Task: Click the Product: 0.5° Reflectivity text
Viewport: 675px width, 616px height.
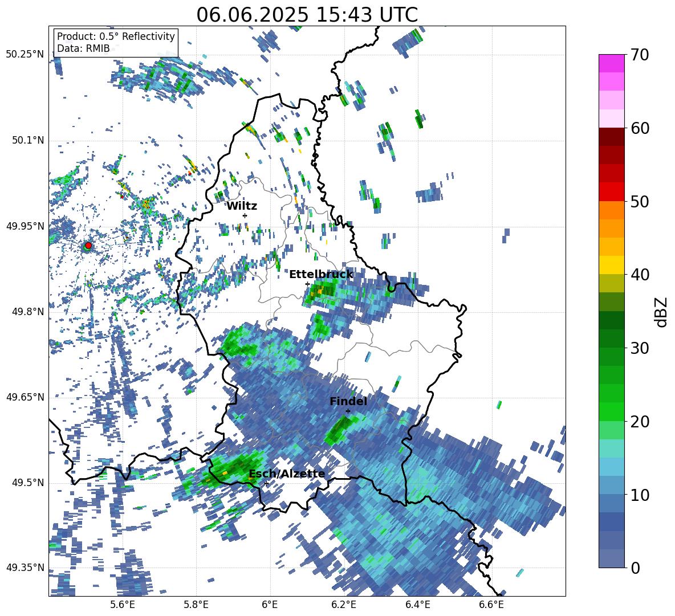Action: point(116,36)
